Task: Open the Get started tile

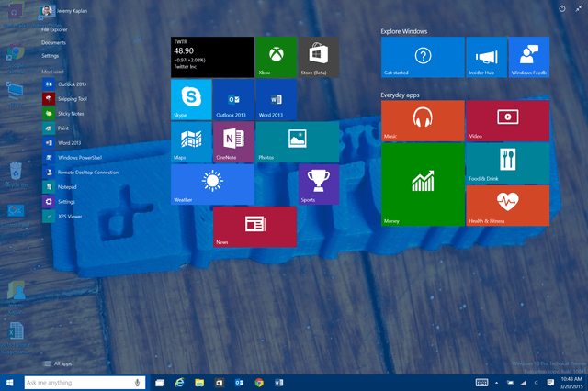Action: tap(423, 57)
